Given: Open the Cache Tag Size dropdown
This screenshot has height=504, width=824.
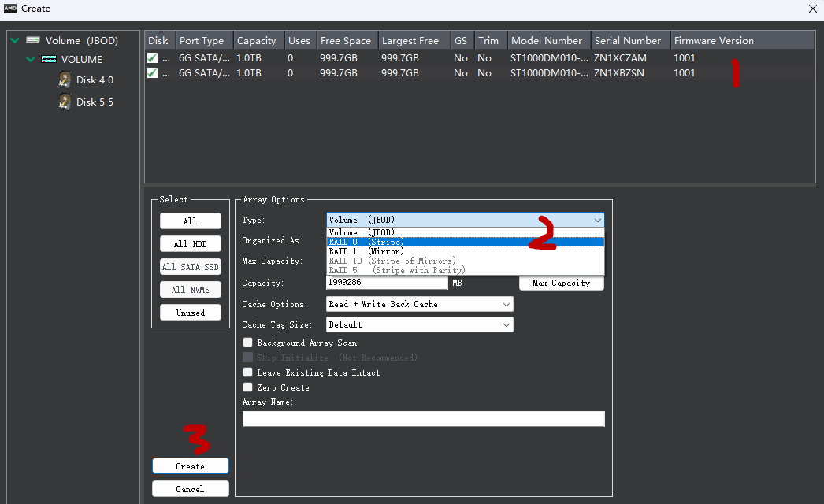Looking at the screenshot, I should coord(419,324).
